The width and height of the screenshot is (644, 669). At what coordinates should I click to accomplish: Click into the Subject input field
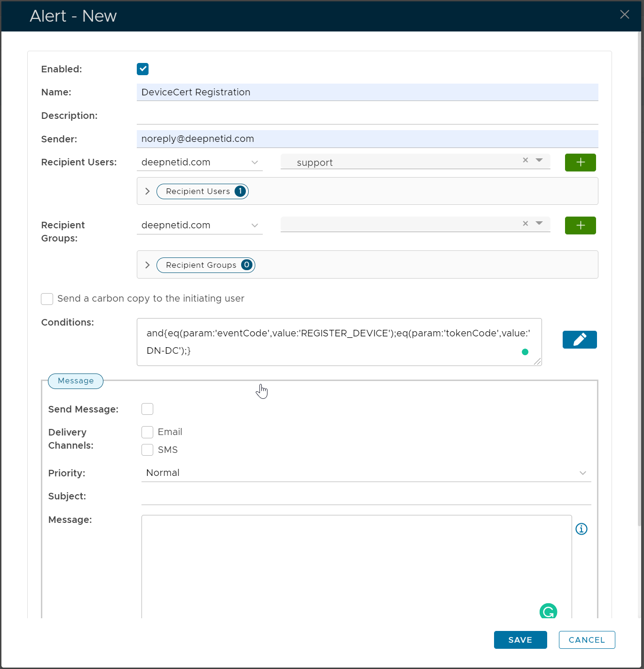pyautogui.click(x=366, y=497)
